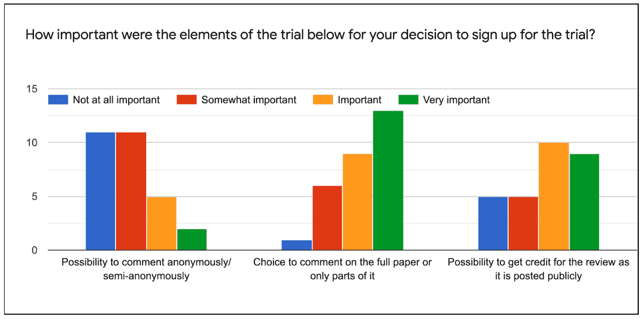Click the tallest green bar for full paper choice
This screenshot has width=644, height=319.
388,180
